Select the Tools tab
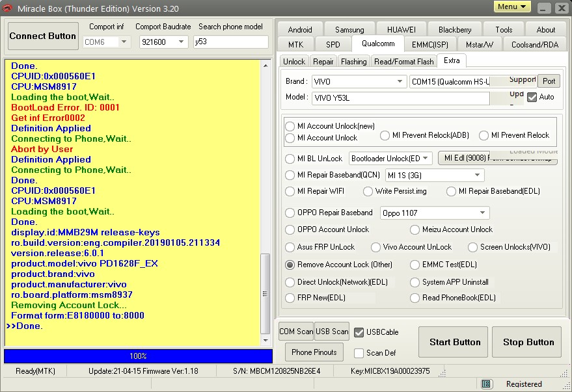This screenshot has height=392, width=572. pyautogui.click(x=504, y=29)
